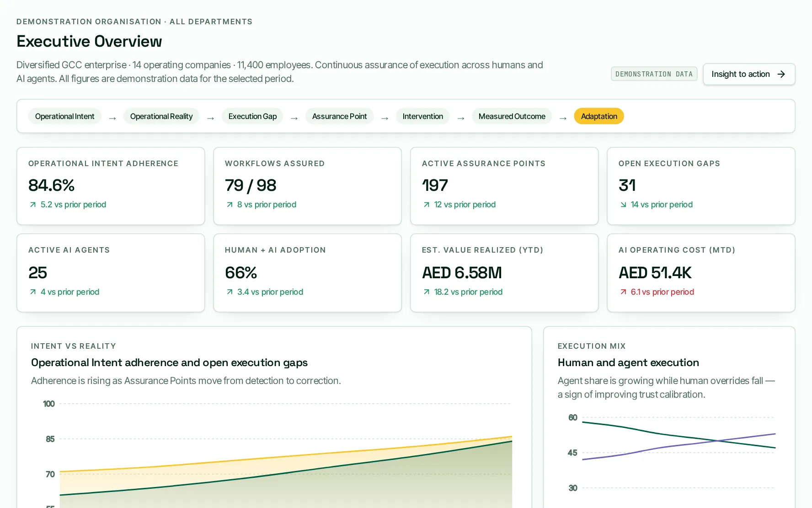The width and height of the screenshot is (812, 508).
Task: Click the red trend arrow beside 6.1 vs prior period
Action: tap(623, 292)
